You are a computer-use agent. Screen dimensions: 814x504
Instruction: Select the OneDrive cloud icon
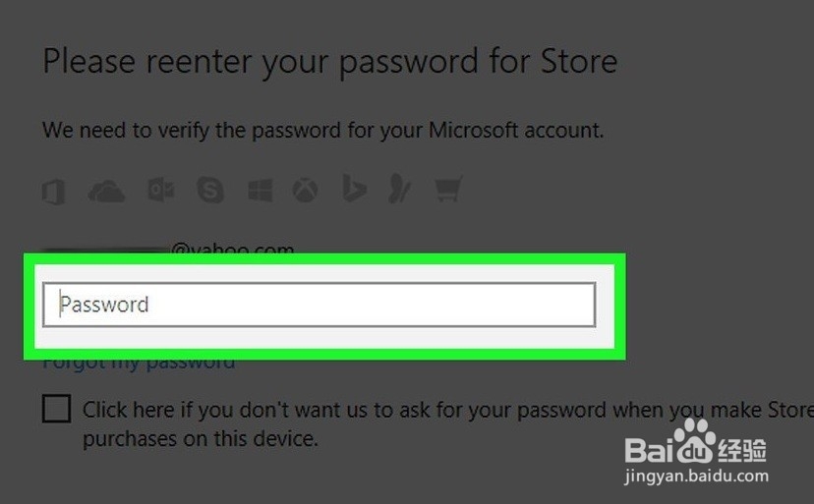click(106, 192)
